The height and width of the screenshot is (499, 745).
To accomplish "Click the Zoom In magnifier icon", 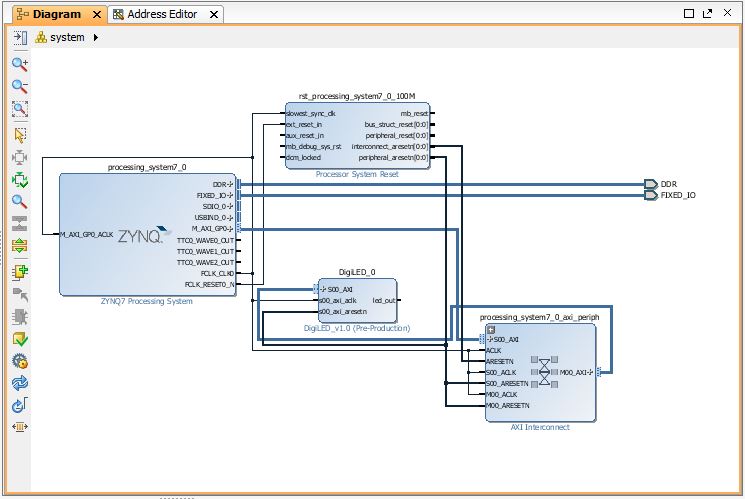I will click(19, 64).
